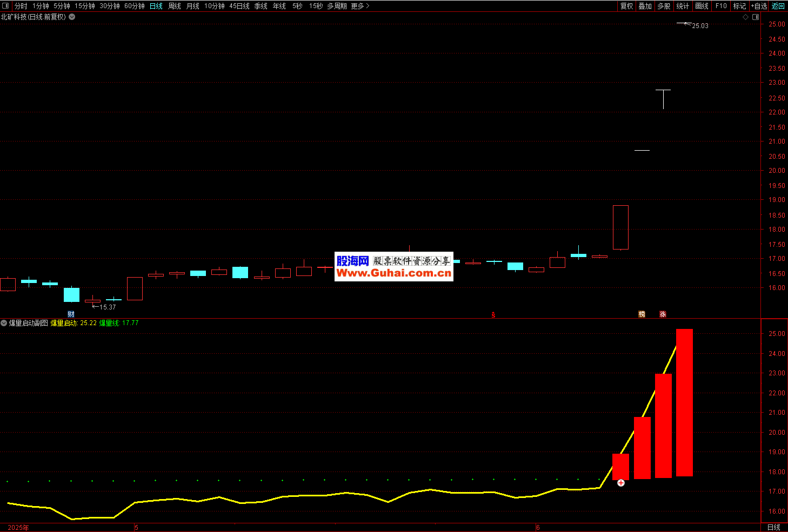Click the tall red candle near 18.50
Viewport: 788px width, 532px height.
click(x=621, y=227)
